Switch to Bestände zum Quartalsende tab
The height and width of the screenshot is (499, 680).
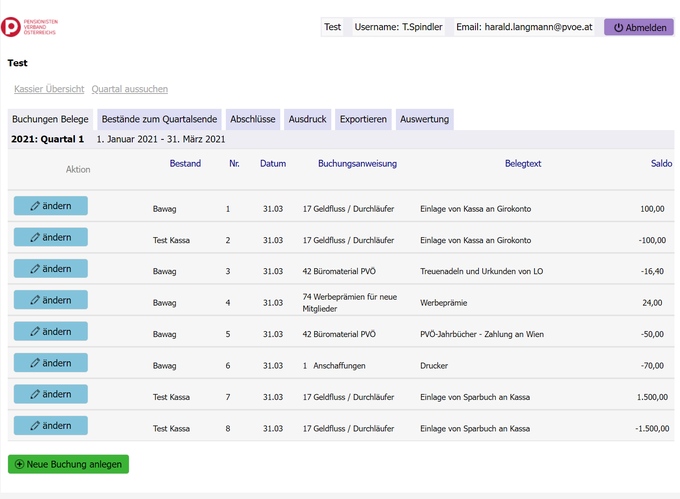[x=158, y=119]
